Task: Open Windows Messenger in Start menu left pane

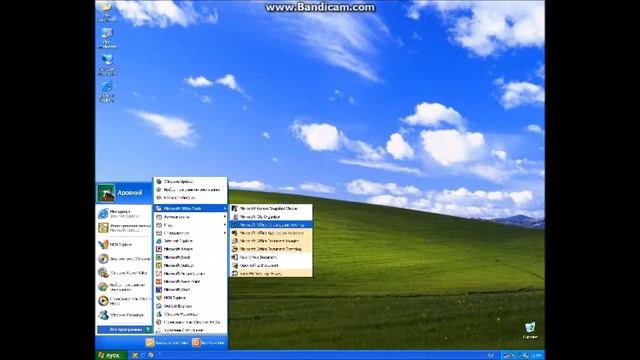Action: [x=124, y=315]
